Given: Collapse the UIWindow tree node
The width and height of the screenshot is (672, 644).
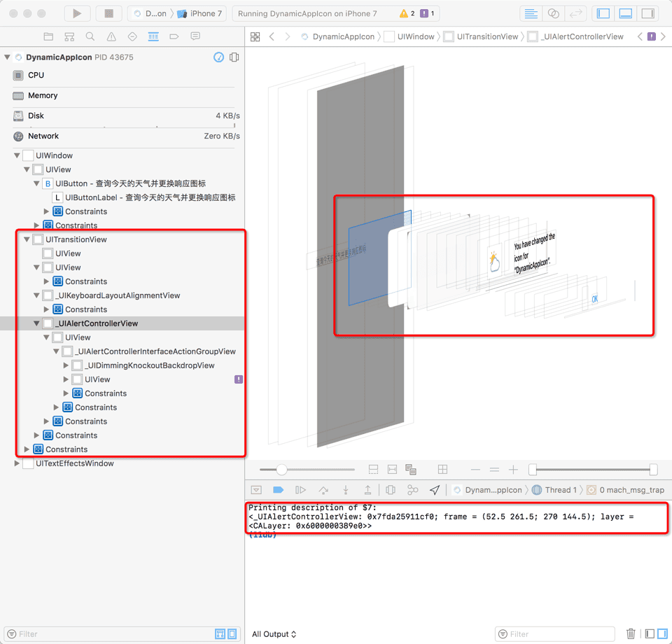Looking at the screenshot, I should coord(17,155).
